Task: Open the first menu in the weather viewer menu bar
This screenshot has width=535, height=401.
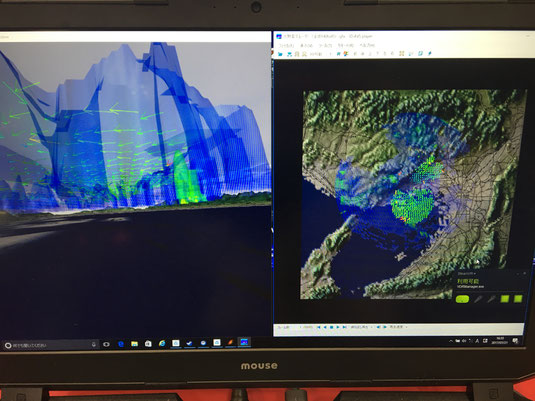Action: (286, 45)
